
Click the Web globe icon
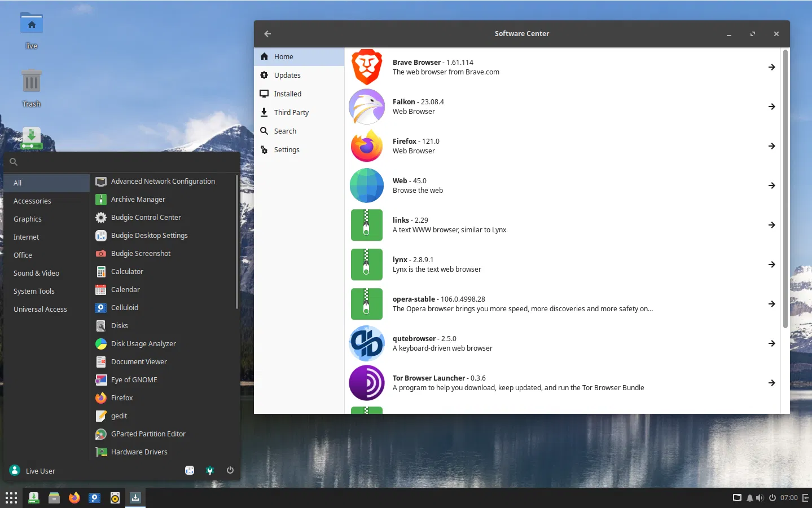(x=367, y=185)
